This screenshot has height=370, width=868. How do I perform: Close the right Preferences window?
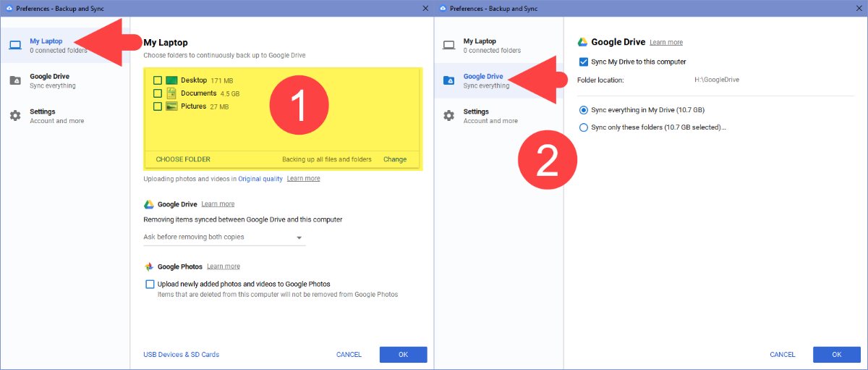point(859,7)
